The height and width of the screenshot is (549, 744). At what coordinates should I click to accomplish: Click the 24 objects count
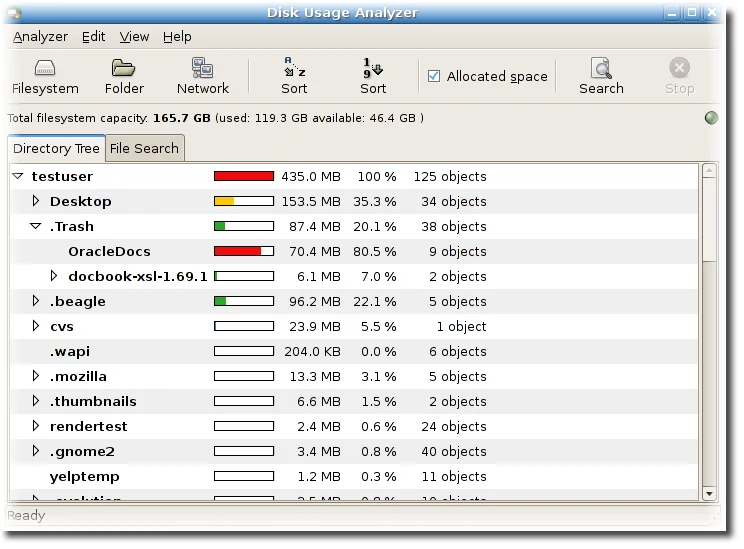(454, 427)
